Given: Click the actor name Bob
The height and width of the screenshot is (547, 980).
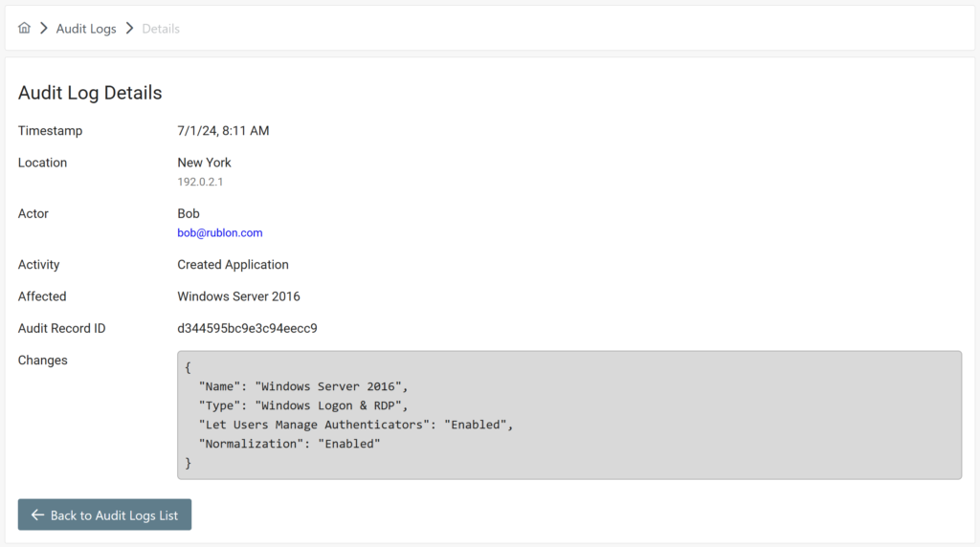Looking at the screenshot, I should pyautogui.click(x=189, y=213).
